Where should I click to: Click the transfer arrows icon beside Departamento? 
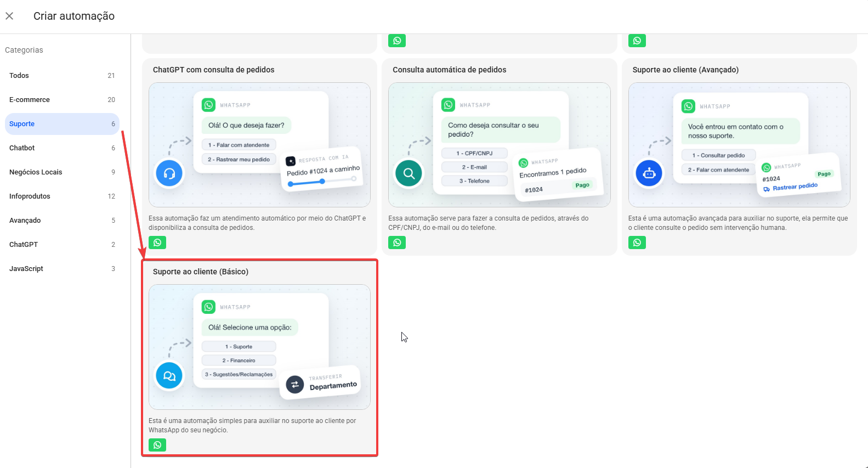point(295,385)
